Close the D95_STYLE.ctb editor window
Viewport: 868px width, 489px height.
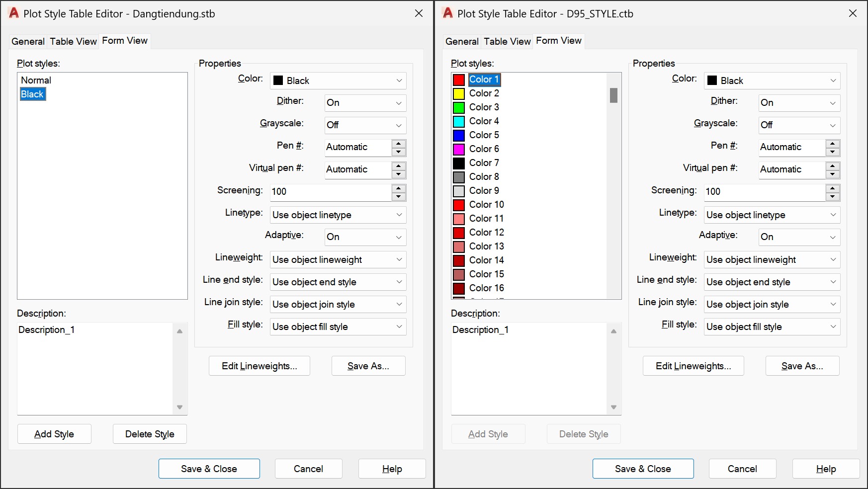(853, 13)
